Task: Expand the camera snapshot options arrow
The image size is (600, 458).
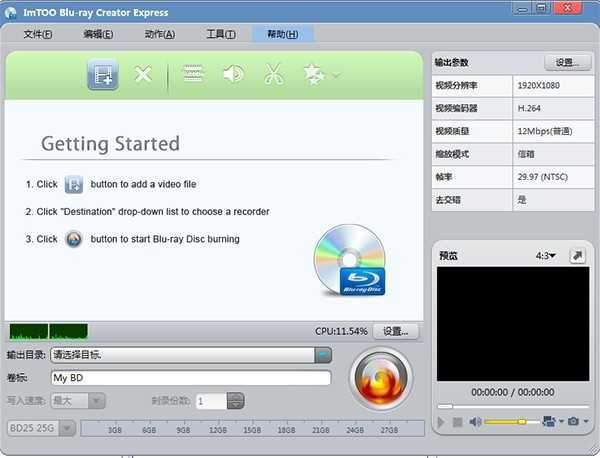Action: coord(586,422)
